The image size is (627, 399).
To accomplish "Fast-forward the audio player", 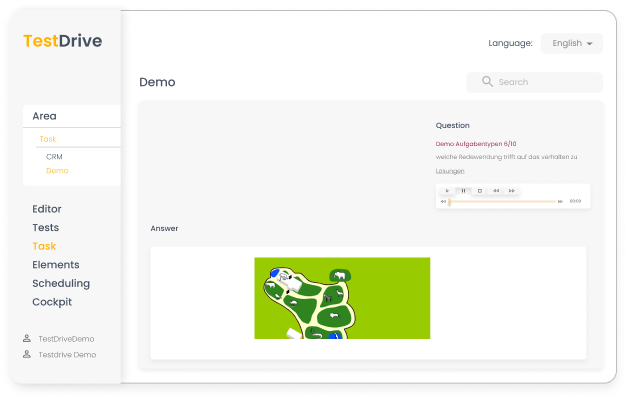I will pos(511,191).
